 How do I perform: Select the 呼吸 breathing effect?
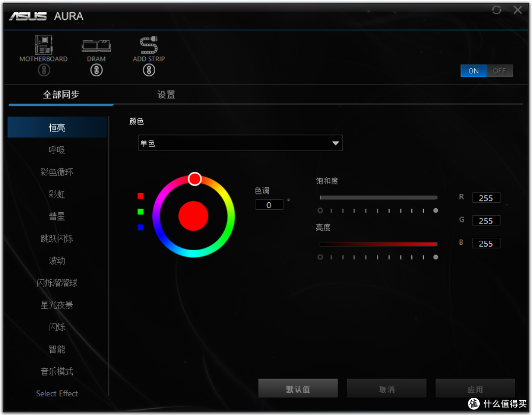(x=57, y=150)
